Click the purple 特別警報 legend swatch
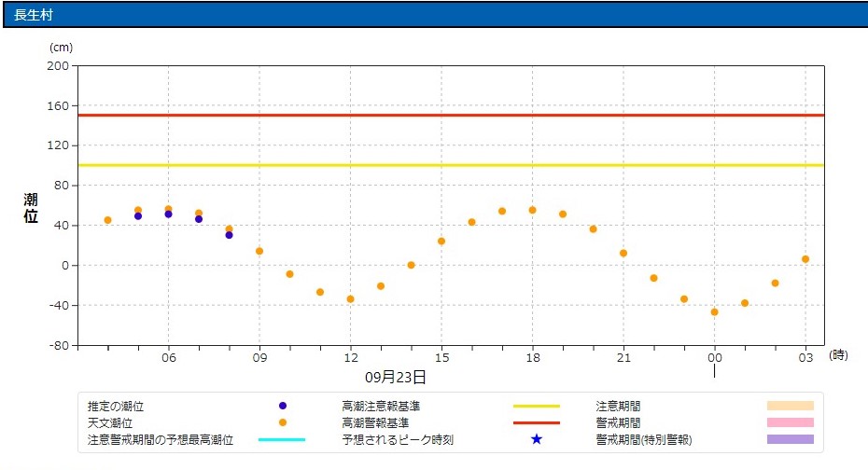The height and width of the screenshot is (470, 868). pyautogui.click(x=791, y=439)
